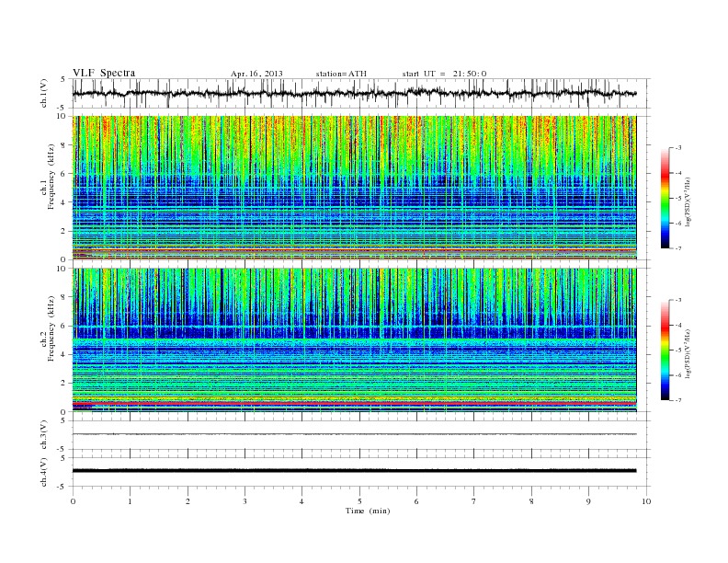
Task: Click the "-7" tick on lower colorbar
Action: tap(677, 400)
